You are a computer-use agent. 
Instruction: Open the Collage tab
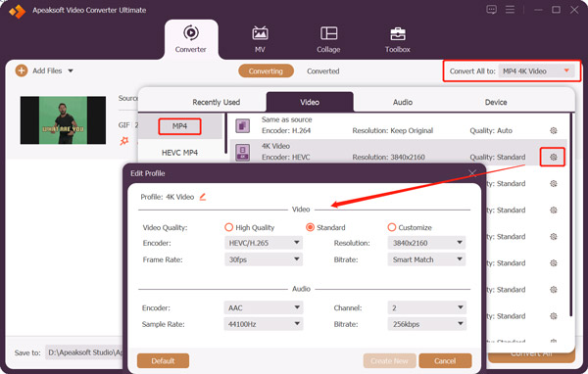[328, 39]
